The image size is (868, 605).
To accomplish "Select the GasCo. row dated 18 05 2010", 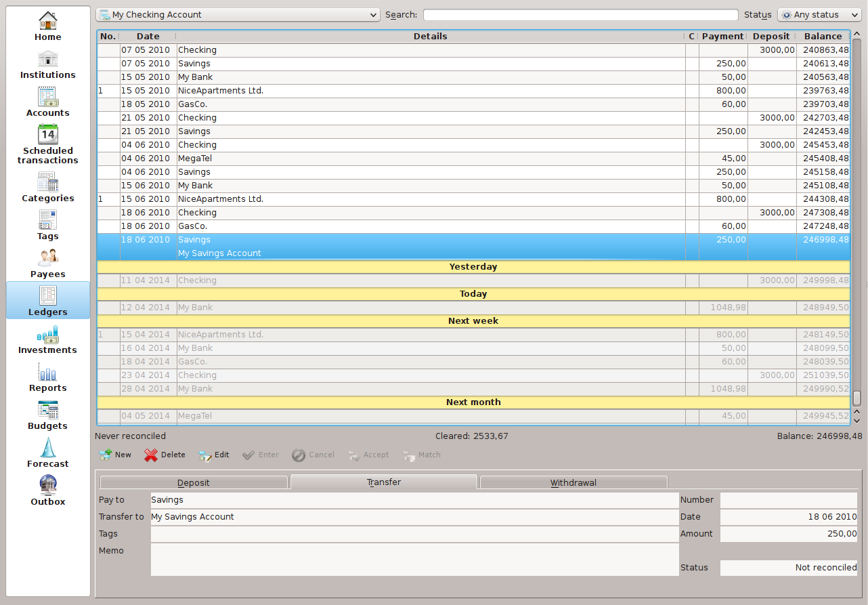I will [x=474, y=104].
